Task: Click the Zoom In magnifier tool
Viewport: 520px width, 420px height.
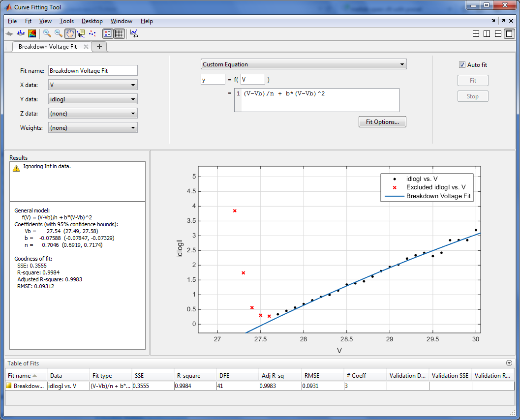Action: pos(47,33)
